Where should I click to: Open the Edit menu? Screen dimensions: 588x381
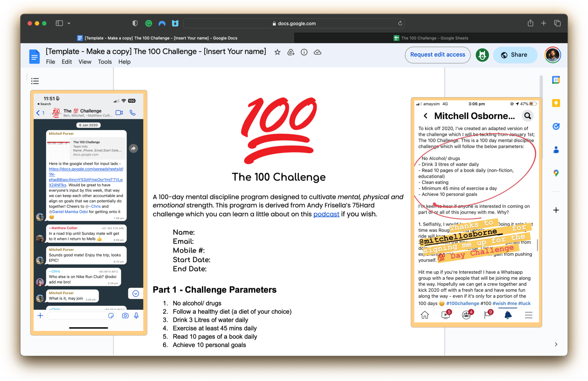tap(67, 62)
